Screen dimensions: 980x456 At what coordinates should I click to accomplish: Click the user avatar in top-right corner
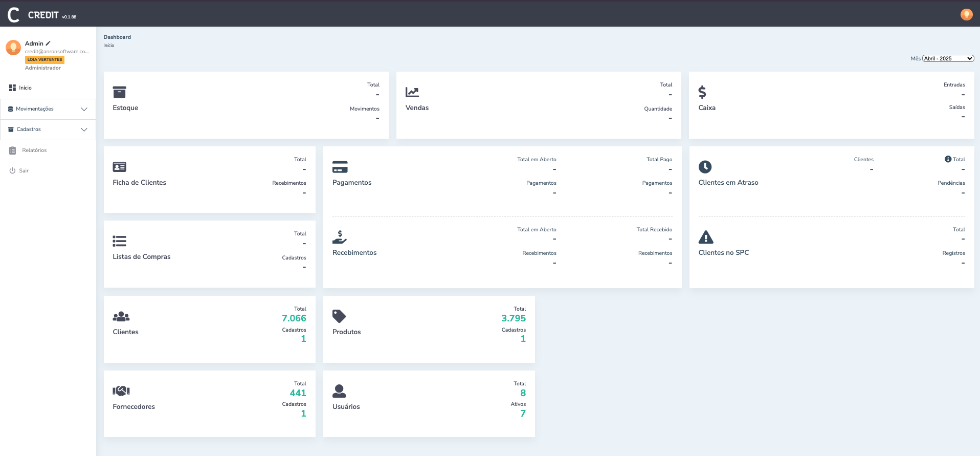pyautogui.click(x=966, y=14)
